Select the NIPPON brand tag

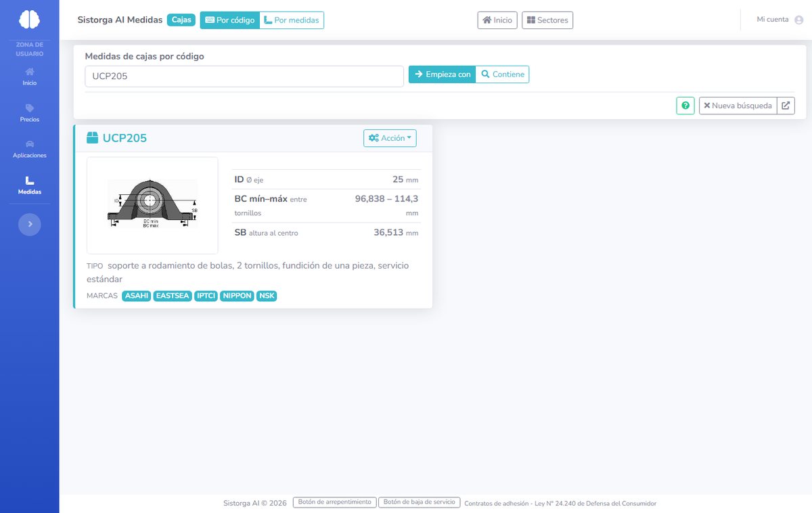click(237, 296)
